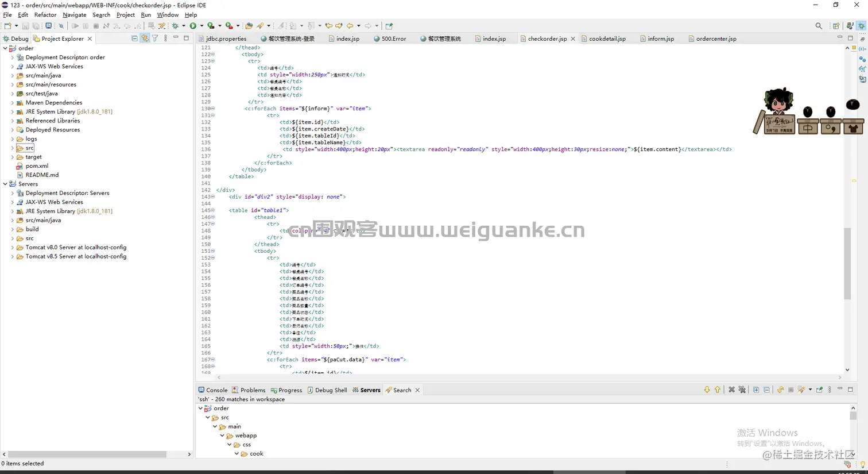The height and width of the screenshot is (474, 868).
Task: Open the New file dropdown arrow
Action: click(16, 26)
